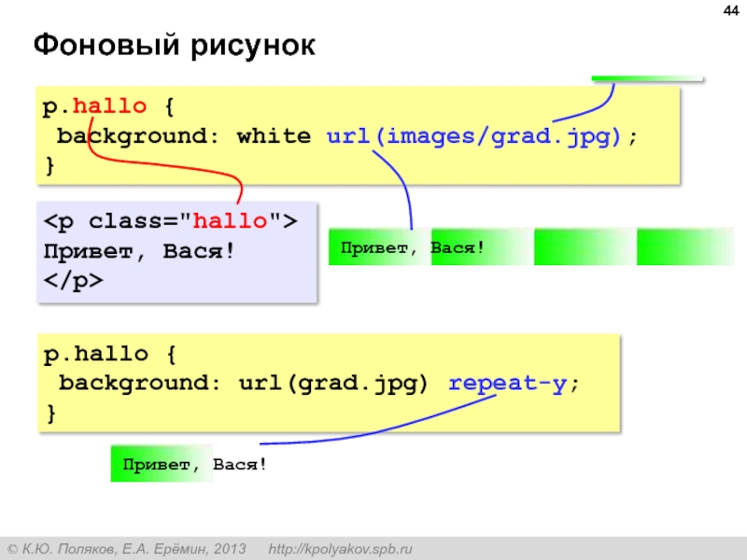Open the http://kpolyakov.spb.ru link in the footer
This screenshot has height=560, width=747.
click(340, 549)
